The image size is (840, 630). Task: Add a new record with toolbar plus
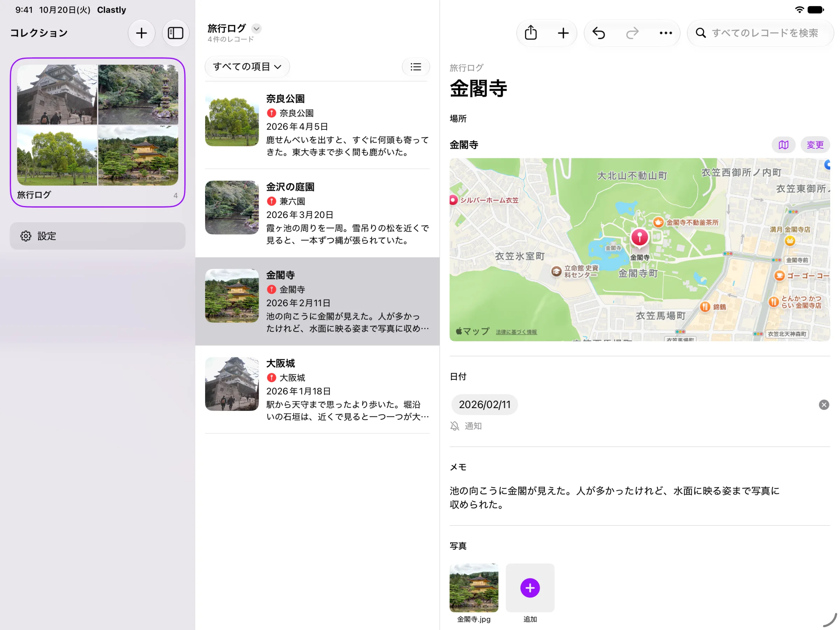pyautogui.click(x=563, y=33)
